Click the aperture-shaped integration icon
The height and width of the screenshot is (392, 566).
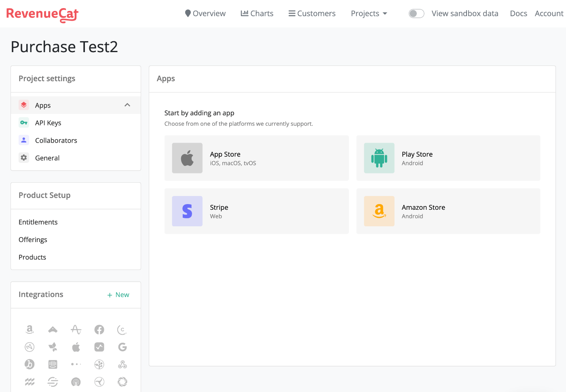(122, 382)
